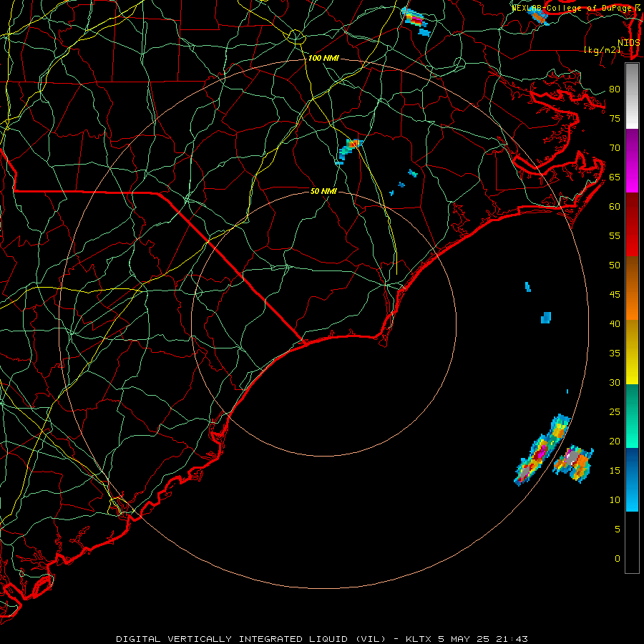Pick the gray-white top segment of the color bar

click(x=632, y=96)
